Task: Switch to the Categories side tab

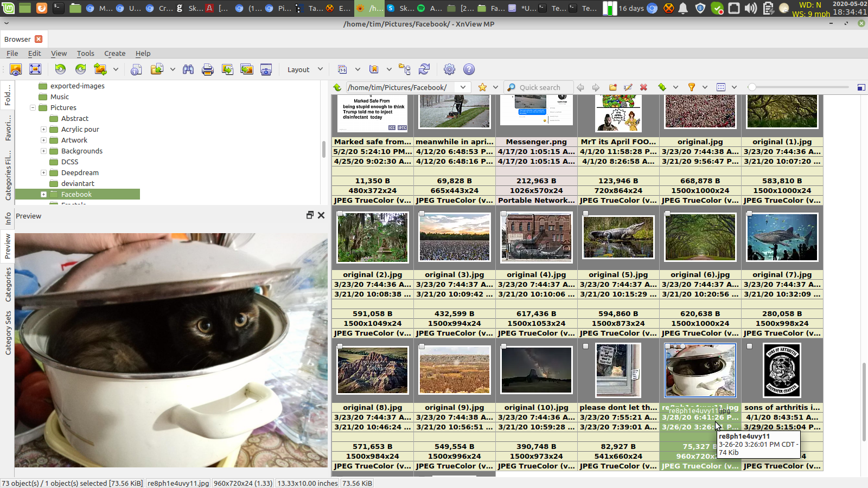Action: [x=8, y=284]
